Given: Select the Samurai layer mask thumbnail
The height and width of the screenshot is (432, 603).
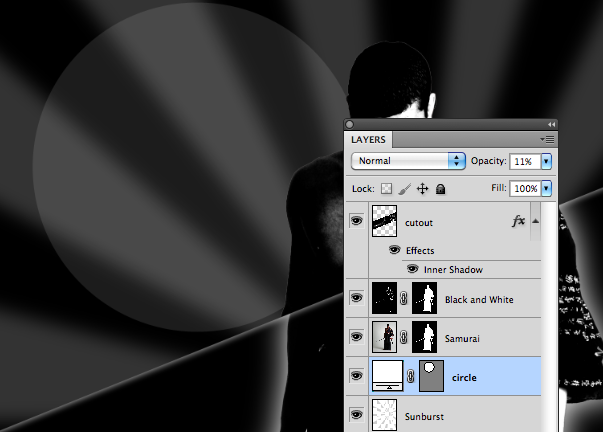Looking at the screenshot, I should click(425, 337).
